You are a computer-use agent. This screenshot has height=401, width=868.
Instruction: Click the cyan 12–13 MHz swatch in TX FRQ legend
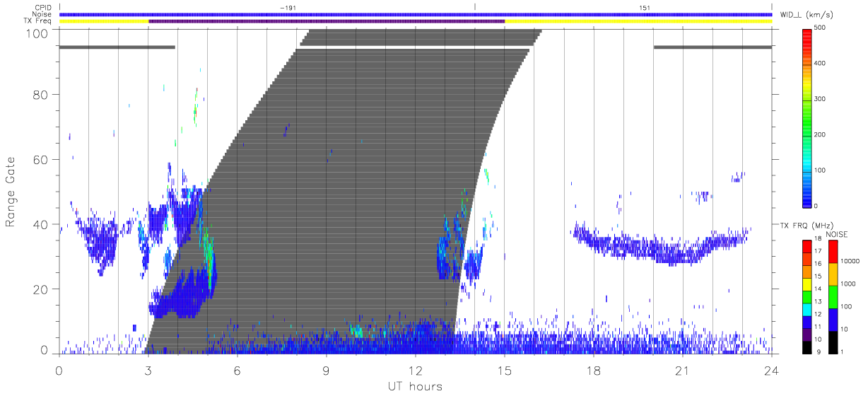[x=807, y=309]
